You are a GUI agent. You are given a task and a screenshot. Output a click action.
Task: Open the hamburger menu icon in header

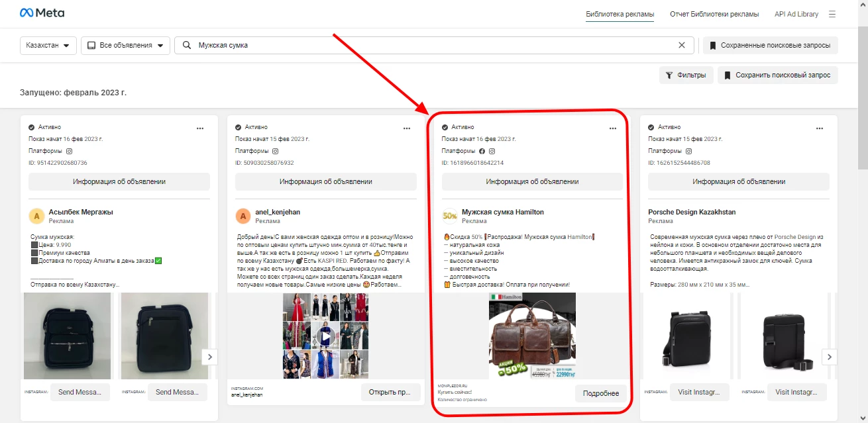pyautogui.click(x=832, y=14)
